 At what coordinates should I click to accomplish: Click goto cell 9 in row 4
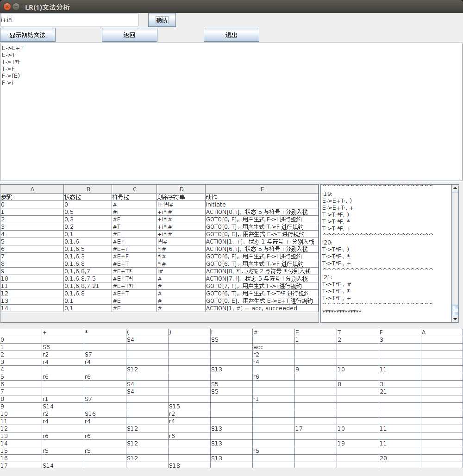pyautogui.click(x=315, y=369)
